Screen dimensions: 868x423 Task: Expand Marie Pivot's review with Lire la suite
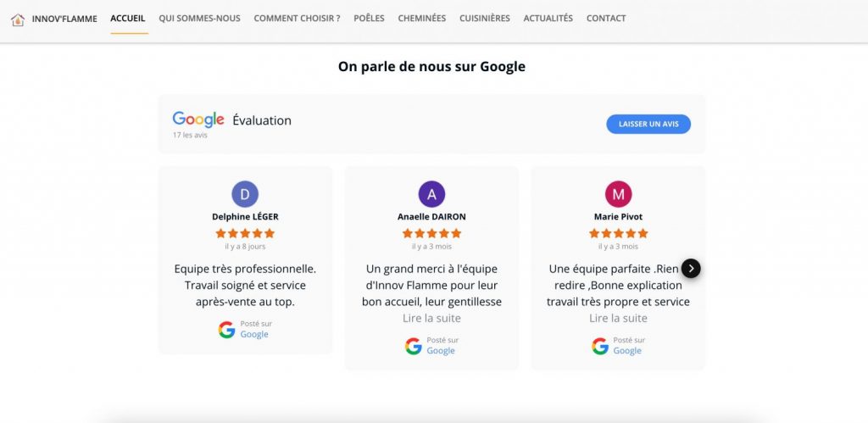pos(618,318)
